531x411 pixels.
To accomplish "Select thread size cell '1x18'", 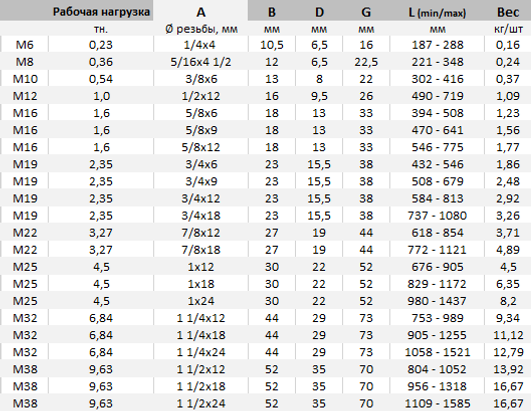I will (x=201, y=284).
